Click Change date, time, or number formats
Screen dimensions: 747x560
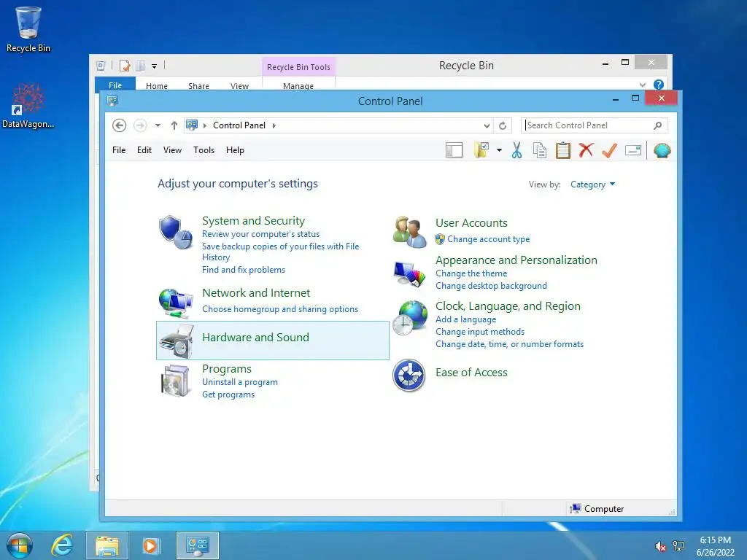[509, 344]
